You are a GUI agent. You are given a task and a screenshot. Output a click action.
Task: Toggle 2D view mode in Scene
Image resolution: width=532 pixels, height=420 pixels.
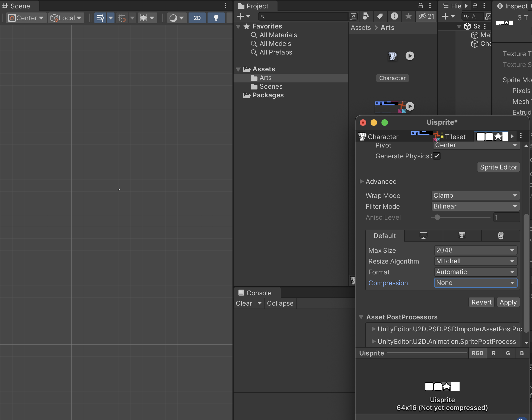click(x=197, y=18)
